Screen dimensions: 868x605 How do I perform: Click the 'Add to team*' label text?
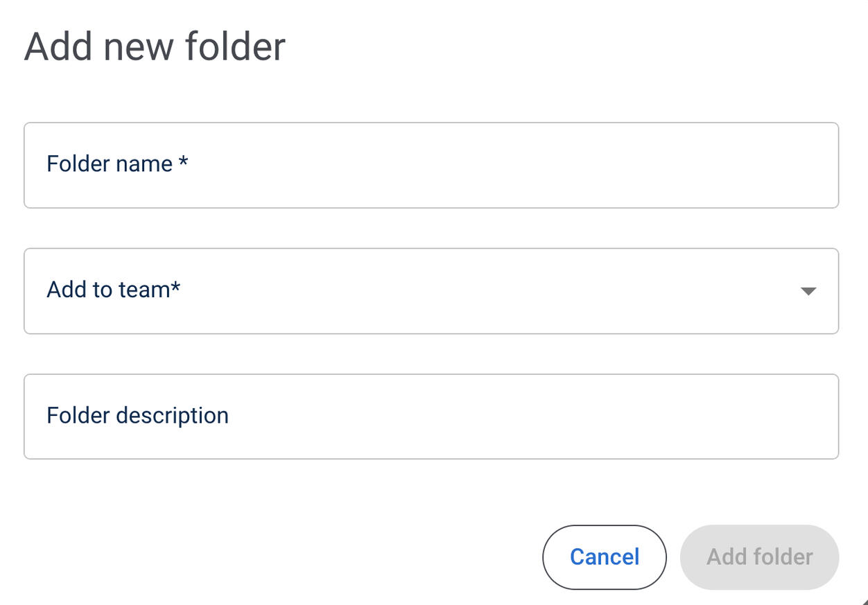pyautogui.click(x=109, y=290)
